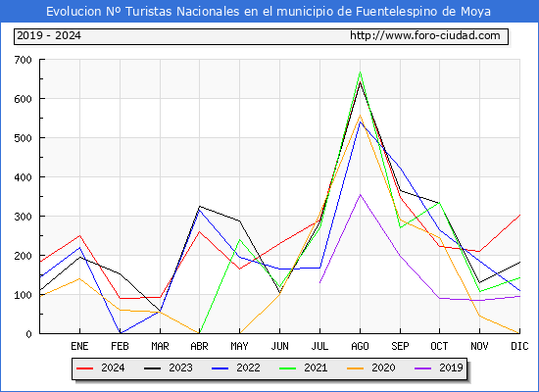This screenshot has height=392, width=539.
Task: Click the 100 y-axis value
Action: (x=24, y=295)
